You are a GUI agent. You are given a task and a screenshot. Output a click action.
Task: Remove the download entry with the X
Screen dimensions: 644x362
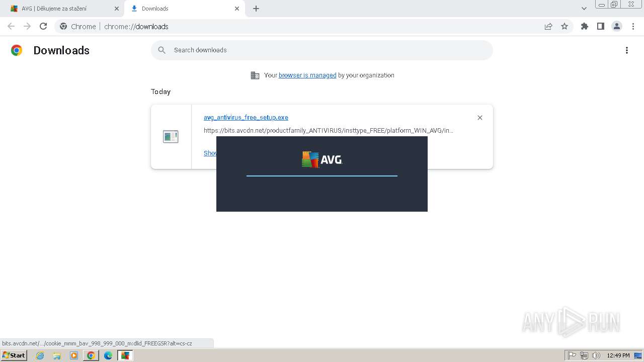coord(480,118)
